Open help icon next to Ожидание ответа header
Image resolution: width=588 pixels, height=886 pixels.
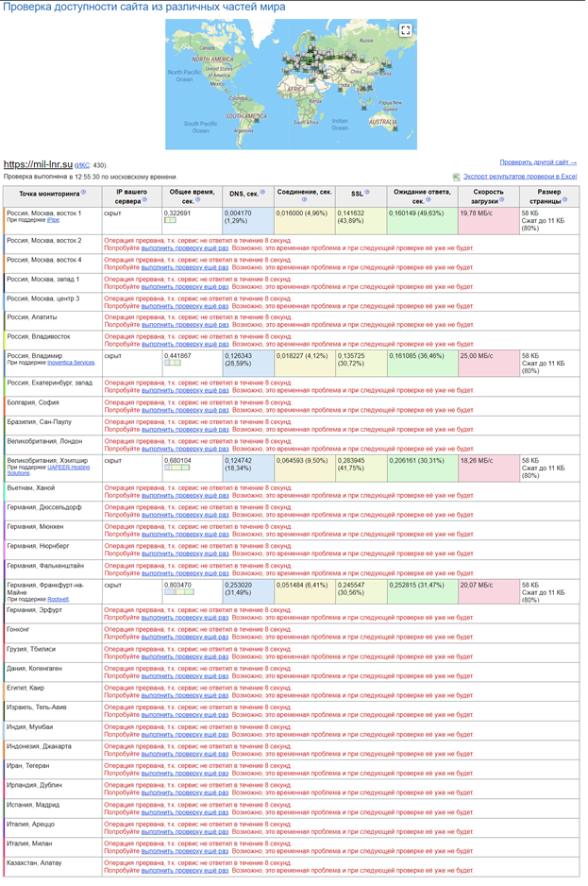(x=428, y=199)
